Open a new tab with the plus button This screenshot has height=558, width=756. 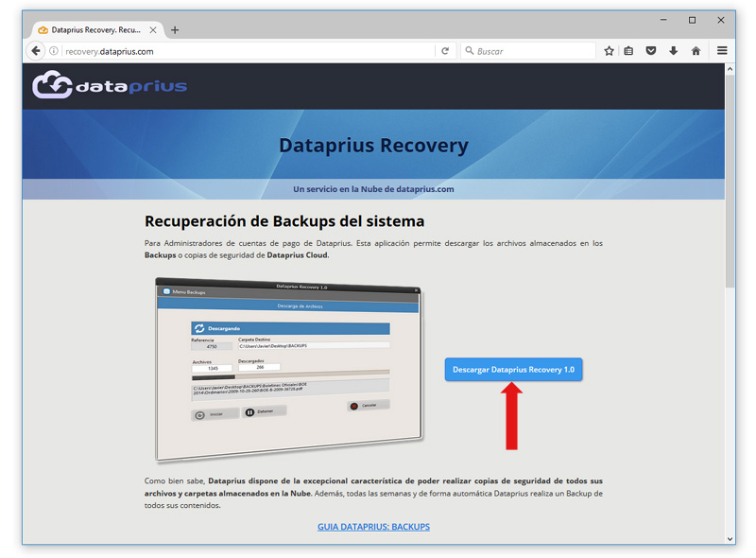click(175, 30)
